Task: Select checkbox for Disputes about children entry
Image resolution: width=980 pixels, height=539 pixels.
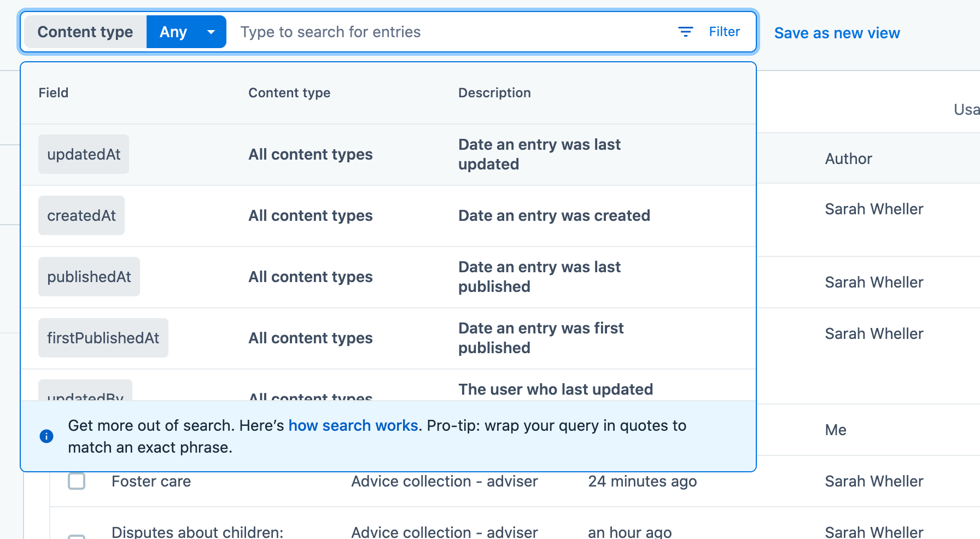Action: point(77,536)
